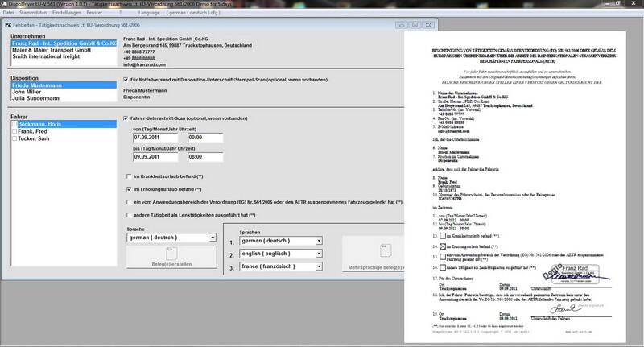Check 'andere Tätigkeit als Lenktätigkeiten' option
The height and width of the screenshot is (347, 644).
(129, 215)
